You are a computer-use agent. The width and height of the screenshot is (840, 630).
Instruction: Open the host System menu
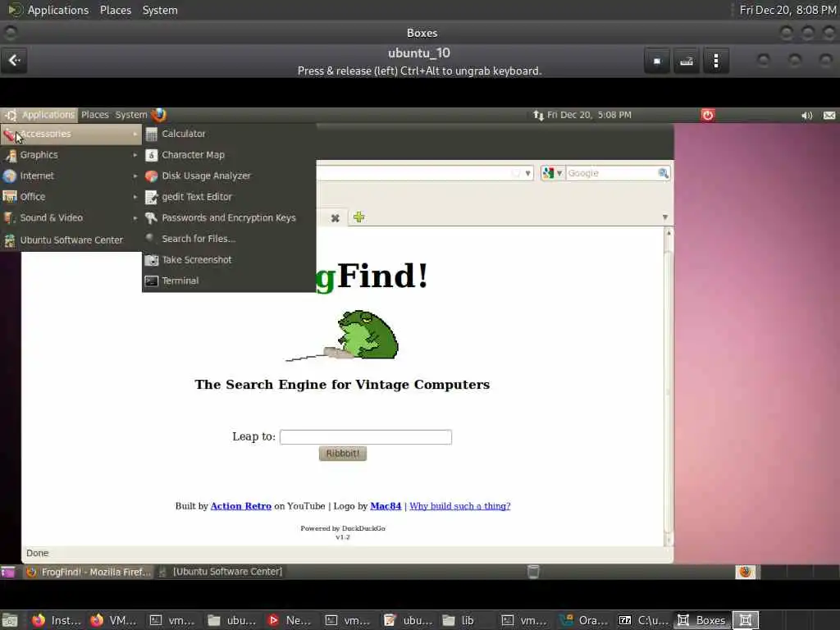pyautogui.click(x=160, y=10)
